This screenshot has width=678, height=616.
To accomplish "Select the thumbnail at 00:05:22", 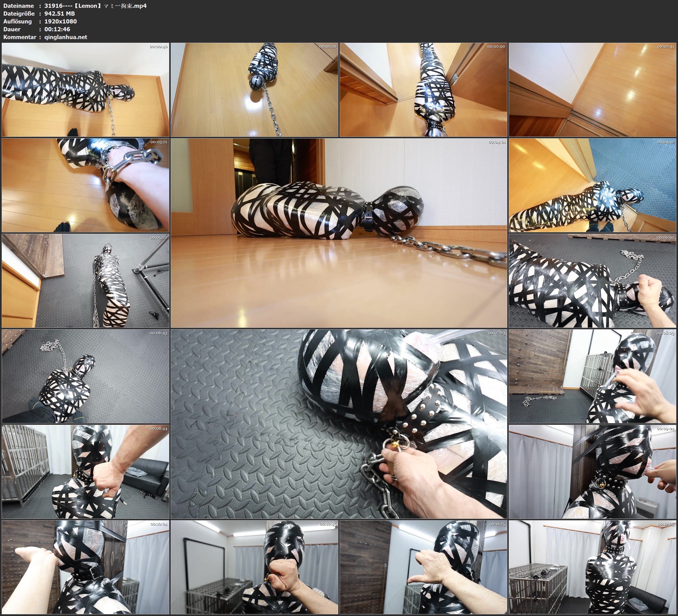I will coord(85,281).
